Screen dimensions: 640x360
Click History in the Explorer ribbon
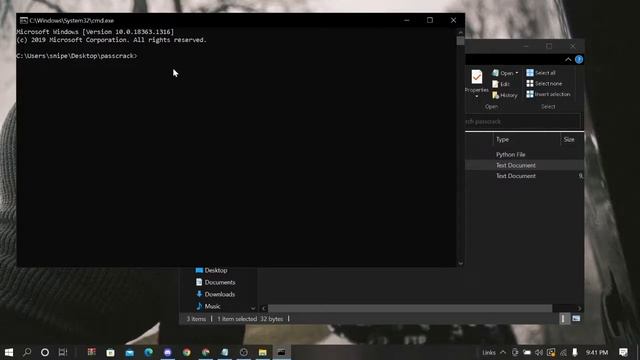(505, 95)
